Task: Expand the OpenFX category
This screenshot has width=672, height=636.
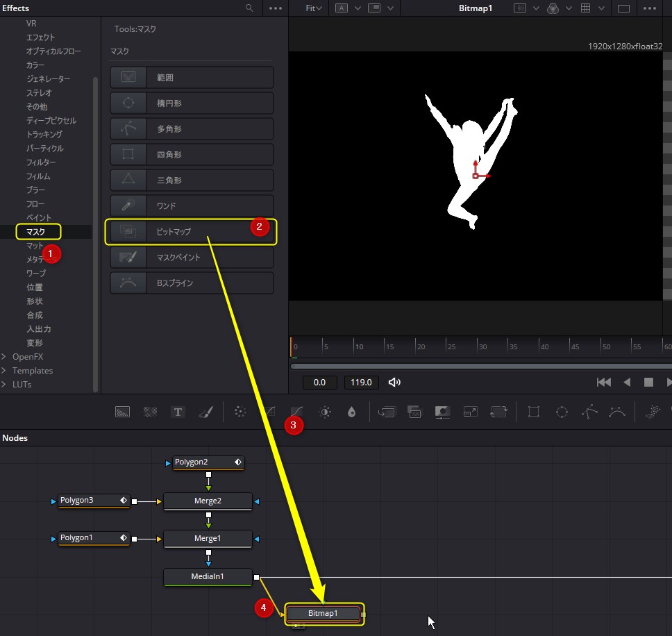Action: click(x=4, y=357)
